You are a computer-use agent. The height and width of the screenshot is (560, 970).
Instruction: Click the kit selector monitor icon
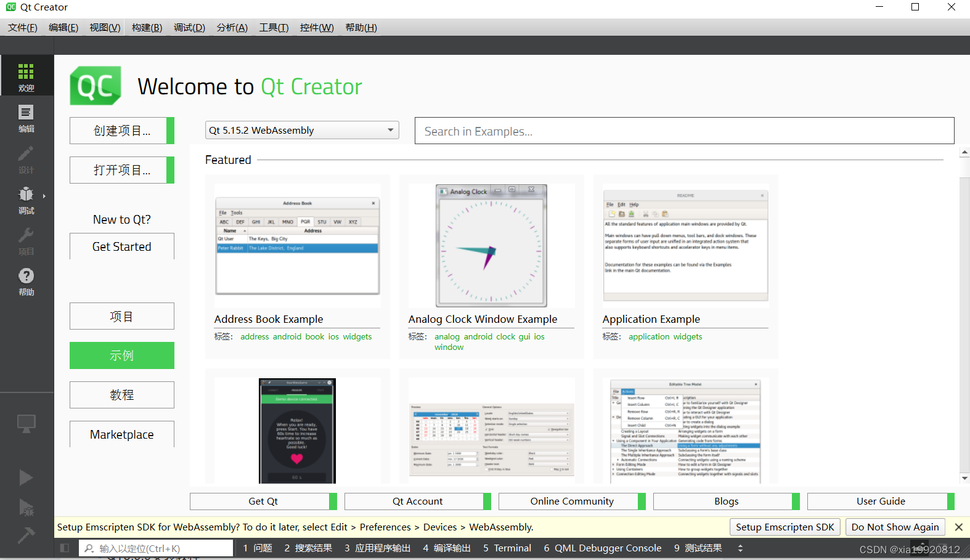(x=26, y=424)
